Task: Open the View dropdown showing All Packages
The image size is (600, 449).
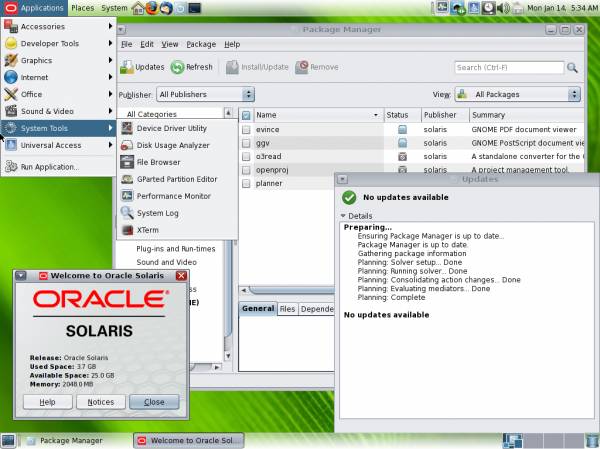Action: click(x=517, y=94)
